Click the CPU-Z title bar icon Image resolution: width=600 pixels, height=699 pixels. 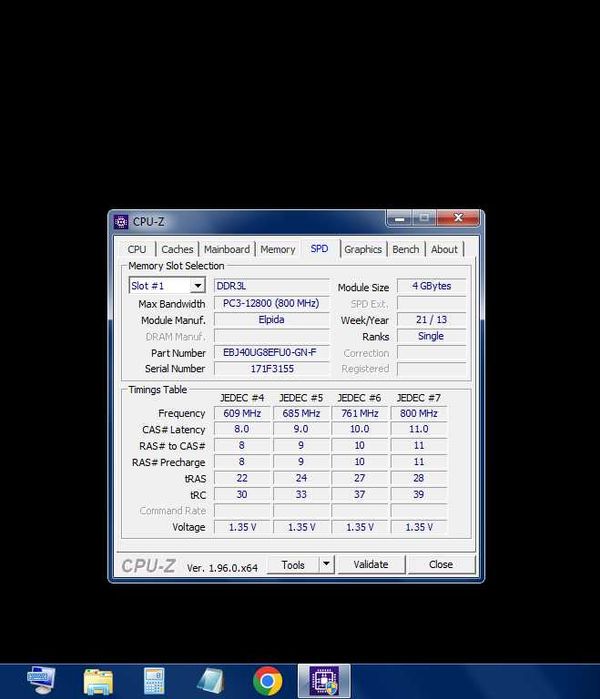121,222
